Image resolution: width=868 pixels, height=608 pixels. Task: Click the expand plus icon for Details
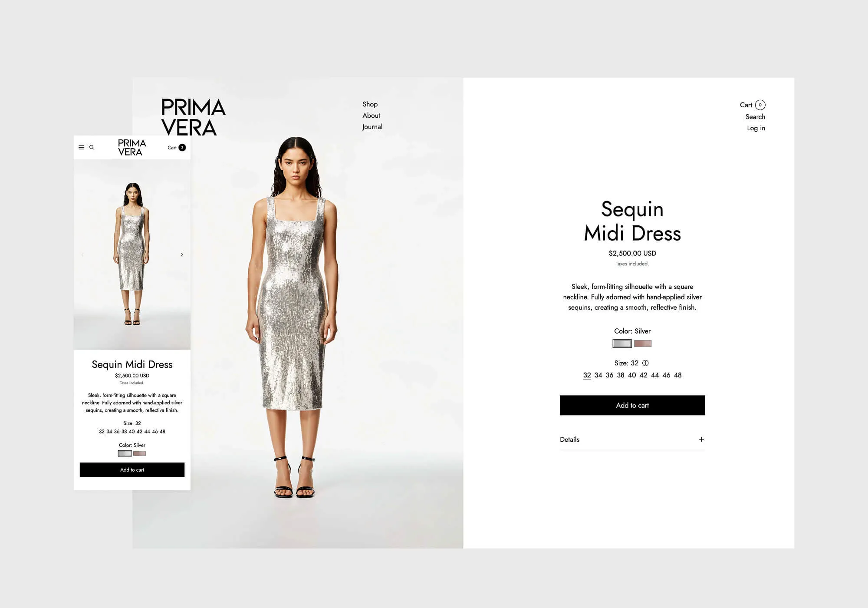(701, 439)
